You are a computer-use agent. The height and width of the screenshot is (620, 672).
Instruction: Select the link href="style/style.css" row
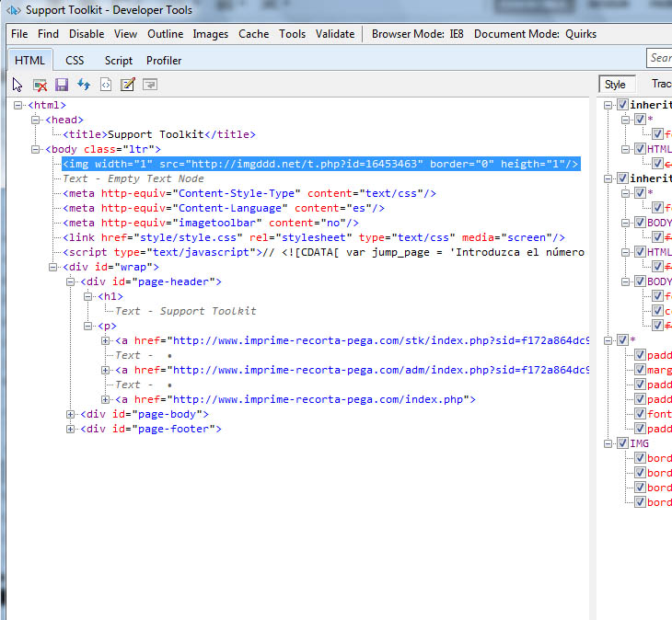(x=314, y=237)
